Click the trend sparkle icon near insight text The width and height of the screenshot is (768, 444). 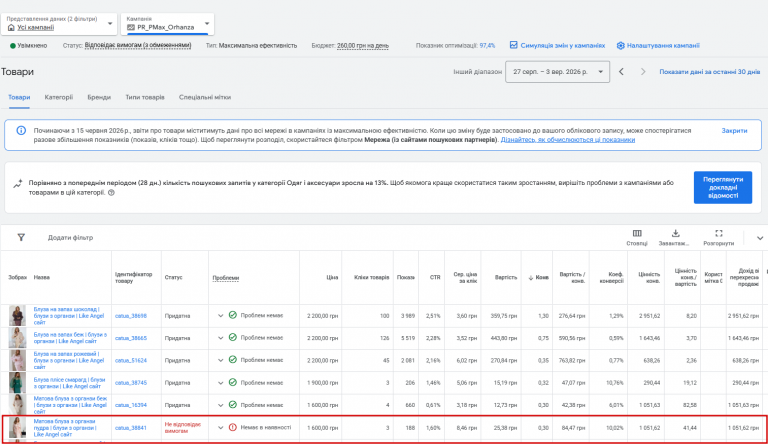(x=18, y=184)
